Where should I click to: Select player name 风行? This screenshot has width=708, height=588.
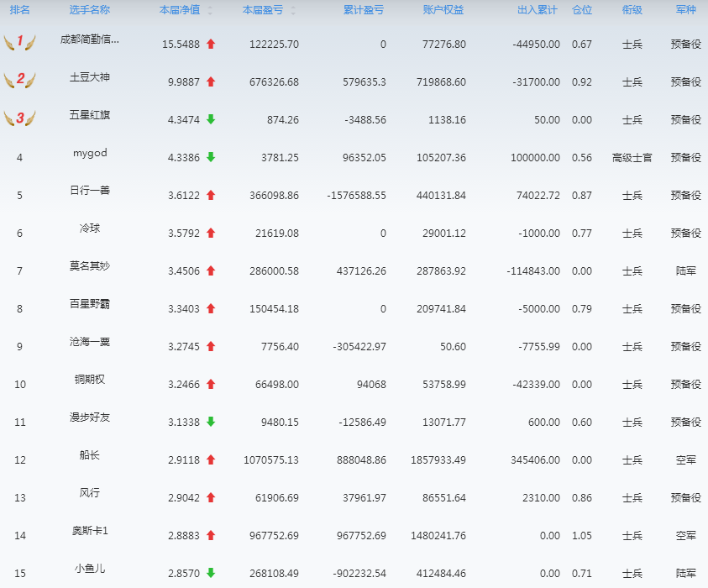coord(89,493)
